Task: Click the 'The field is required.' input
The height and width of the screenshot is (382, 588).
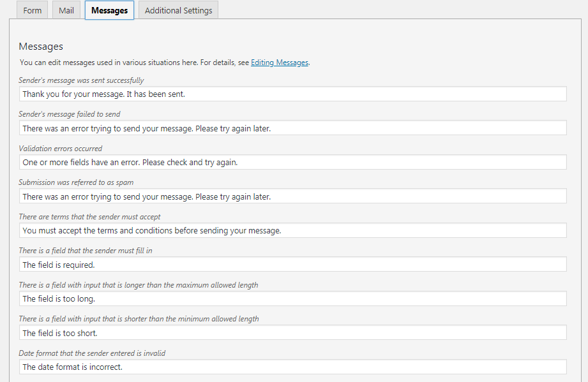Action: pyautogui.click(x=292, y=265)
